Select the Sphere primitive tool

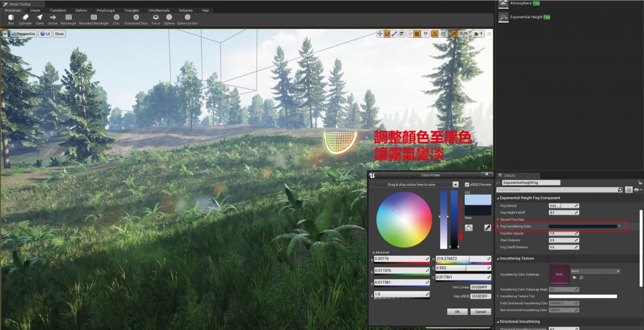pyautogui.click(x=169, y=20)
